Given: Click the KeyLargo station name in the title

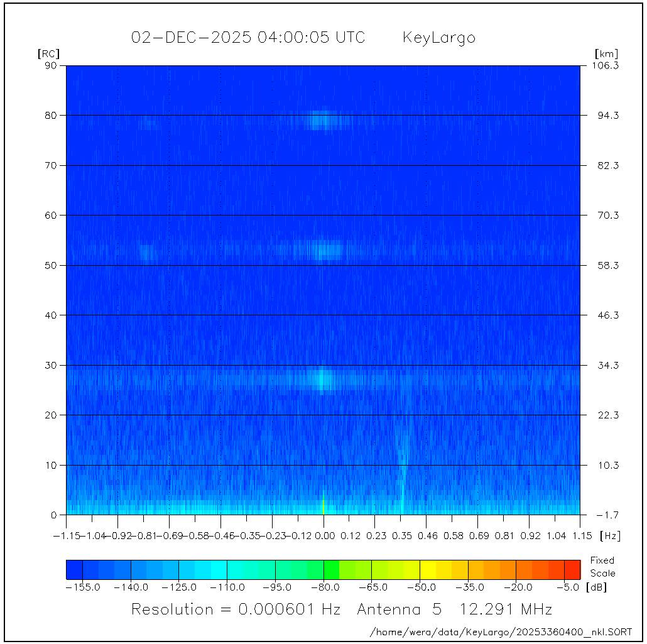Looking at the screenshot, I should point(438,38).
